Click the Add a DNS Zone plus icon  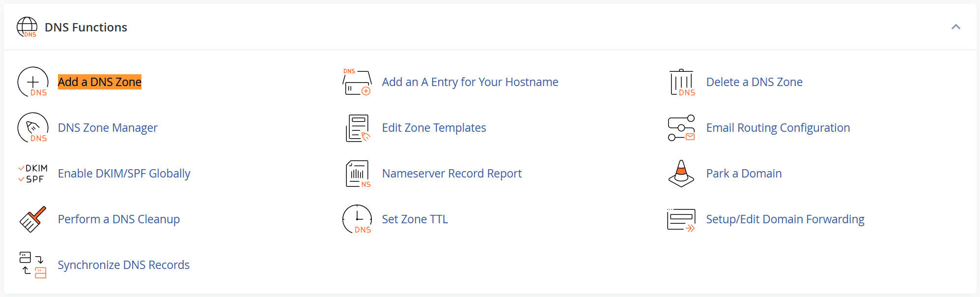[33, 82]
